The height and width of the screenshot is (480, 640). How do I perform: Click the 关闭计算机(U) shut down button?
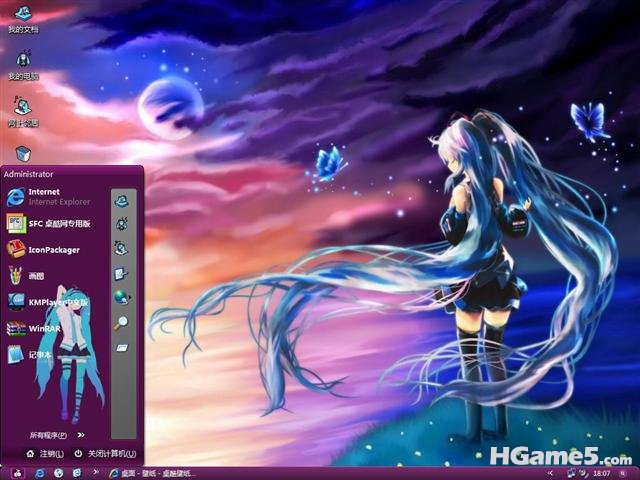click(x=105, y=453)
